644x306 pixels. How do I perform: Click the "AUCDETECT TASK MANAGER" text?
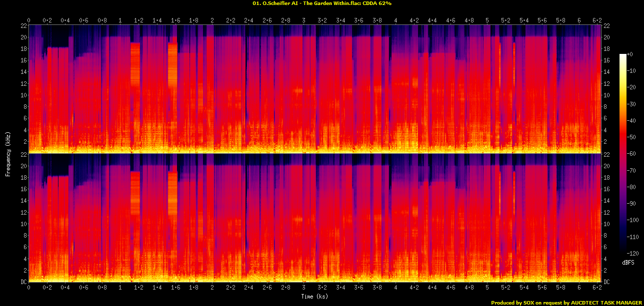605,303
